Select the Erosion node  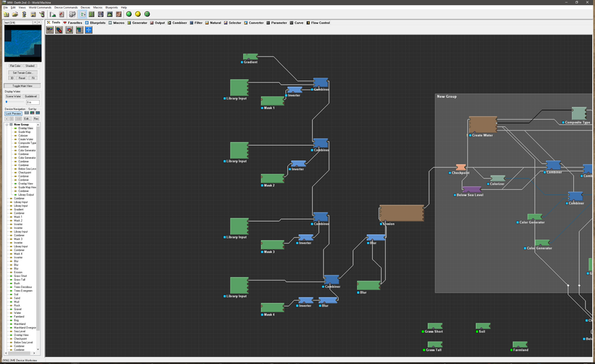(x=401, y=213)
